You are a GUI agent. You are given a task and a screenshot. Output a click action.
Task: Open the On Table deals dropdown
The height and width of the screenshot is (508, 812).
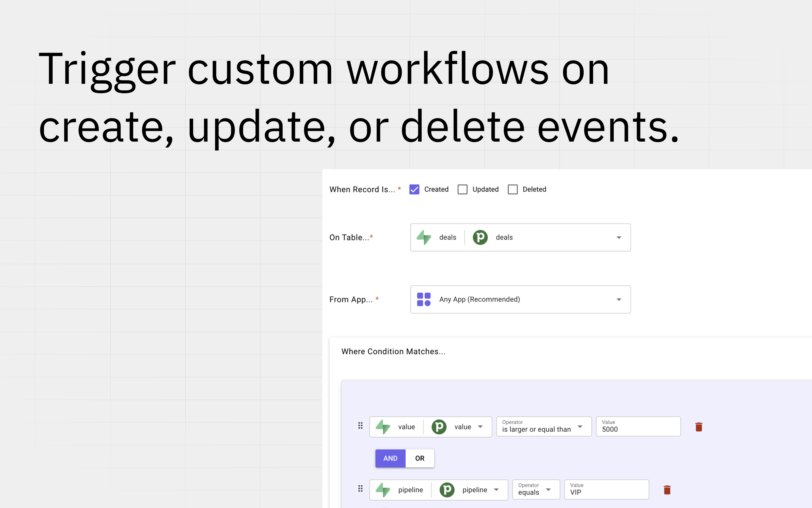coord(520,237)
